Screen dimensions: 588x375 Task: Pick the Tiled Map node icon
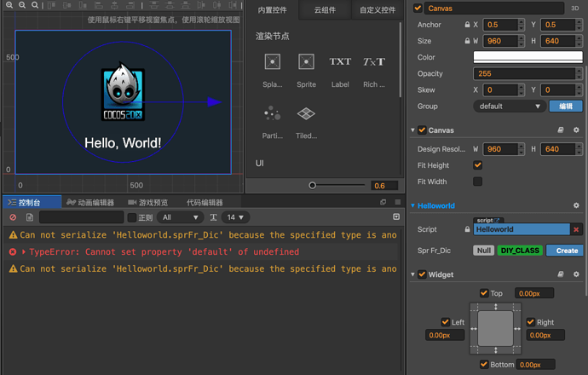tap(306, 113)
